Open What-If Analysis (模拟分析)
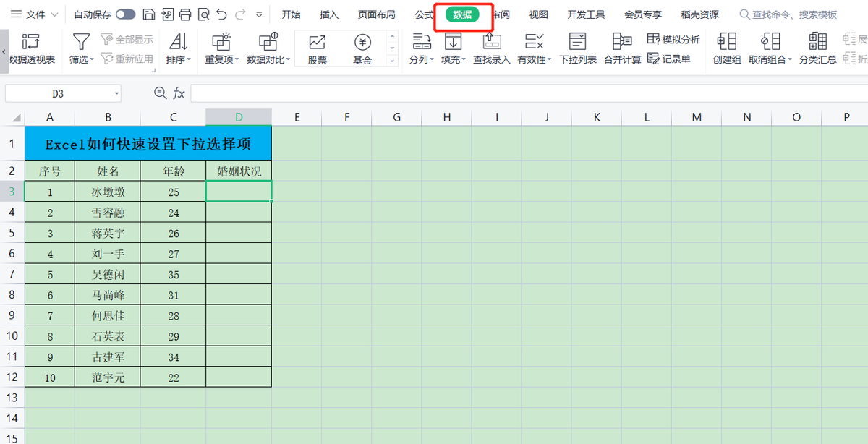The width and height of the screenshot is (868, 444). [x=673, y=39]
